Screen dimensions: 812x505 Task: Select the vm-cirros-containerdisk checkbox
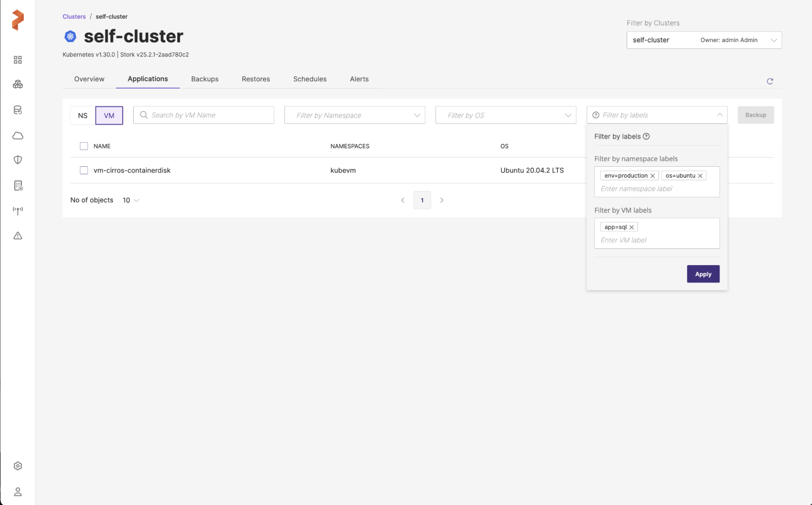[84, 170]
